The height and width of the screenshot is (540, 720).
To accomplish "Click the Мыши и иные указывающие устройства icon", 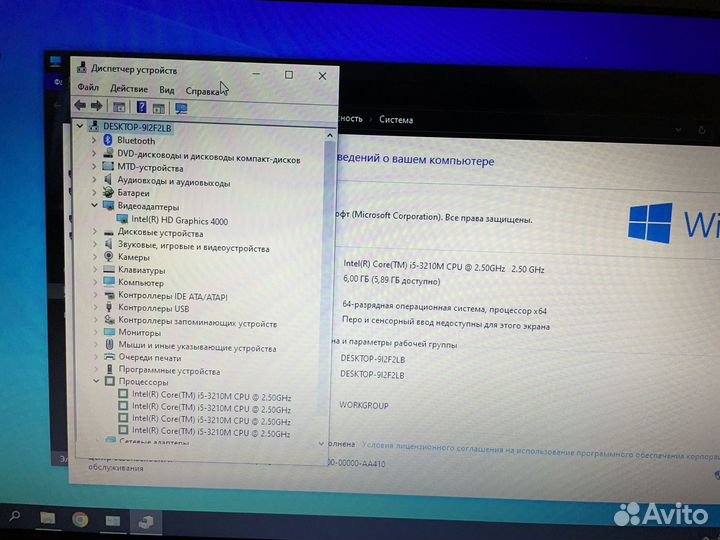I will click(109, 344).
